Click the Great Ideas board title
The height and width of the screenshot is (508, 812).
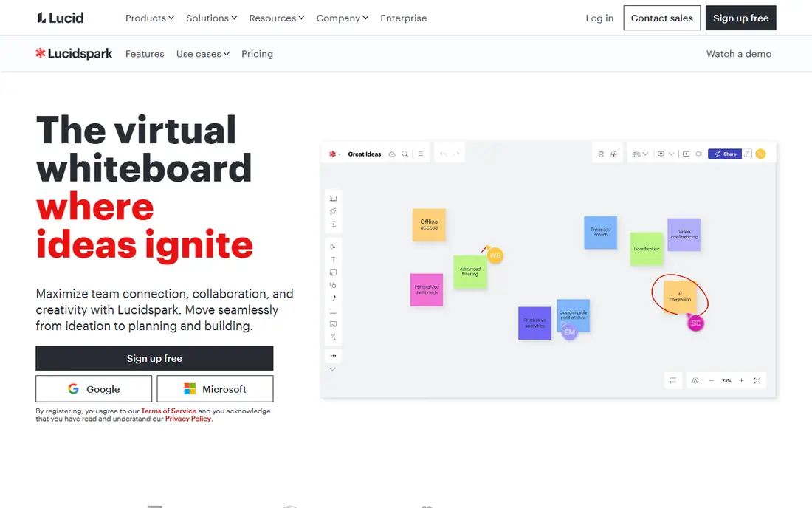(x=365, y=154)
